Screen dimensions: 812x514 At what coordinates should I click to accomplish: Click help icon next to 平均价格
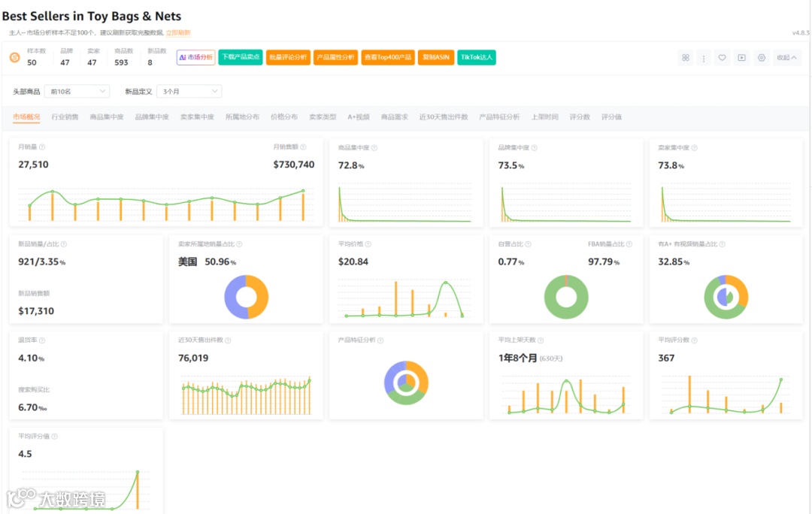tap(368, 244)
